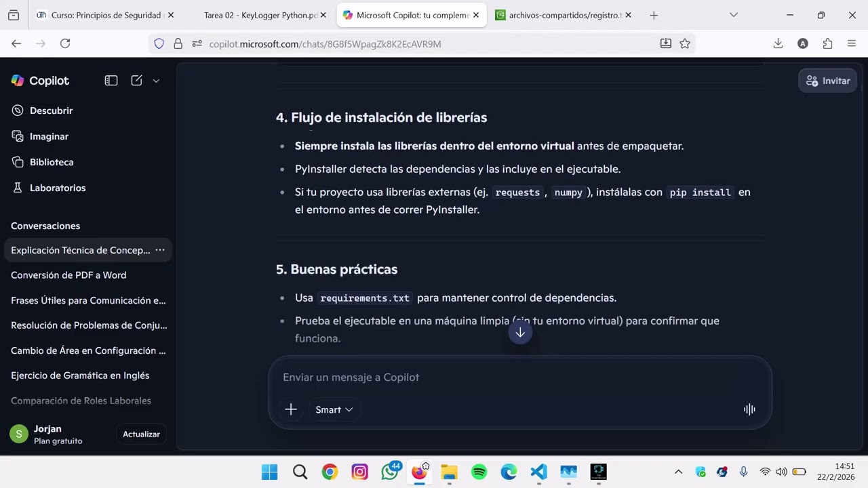The image size is (868, 488).
Task: View site security lock info
Action: (178, 43)
